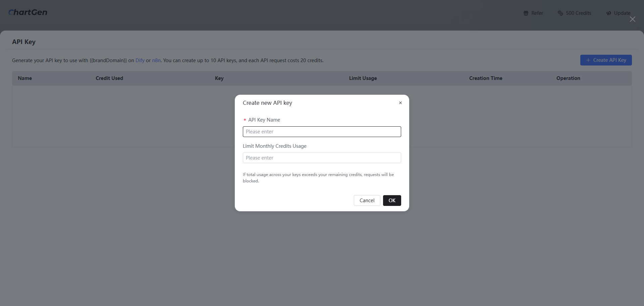Click the Create new API key dialog title
This screenshot has width=644, height=306.
coord(267,103)
